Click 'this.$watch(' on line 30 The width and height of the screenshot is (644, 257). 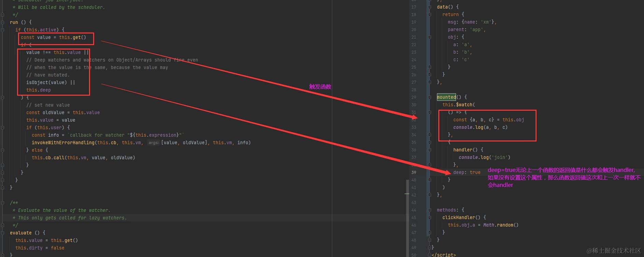click(458, 105)
